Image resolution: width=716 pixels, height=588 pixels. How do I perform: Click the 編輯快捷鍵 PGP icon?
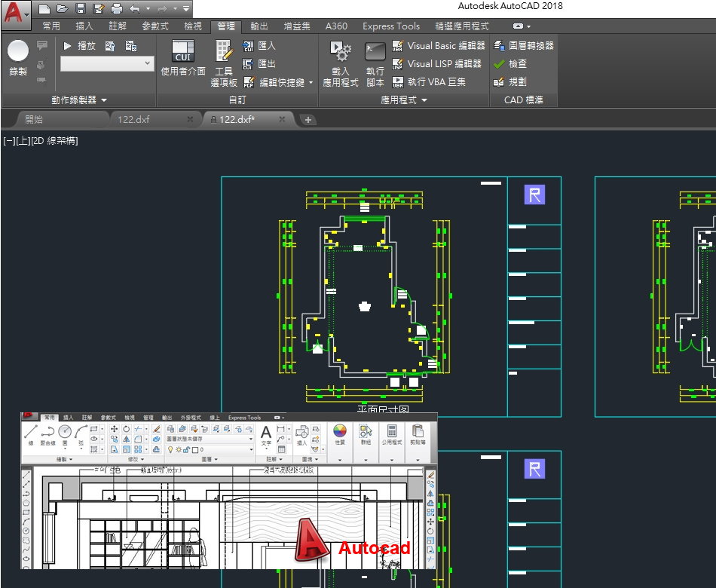(x=249, y=82)
